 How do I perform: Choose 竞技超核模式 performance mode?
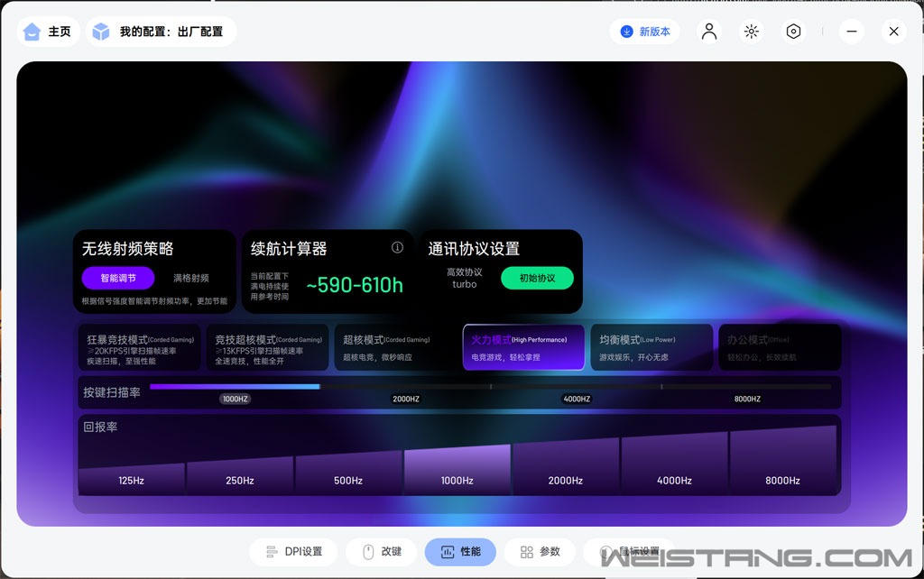pyautogui.click(x=267, y=347)
